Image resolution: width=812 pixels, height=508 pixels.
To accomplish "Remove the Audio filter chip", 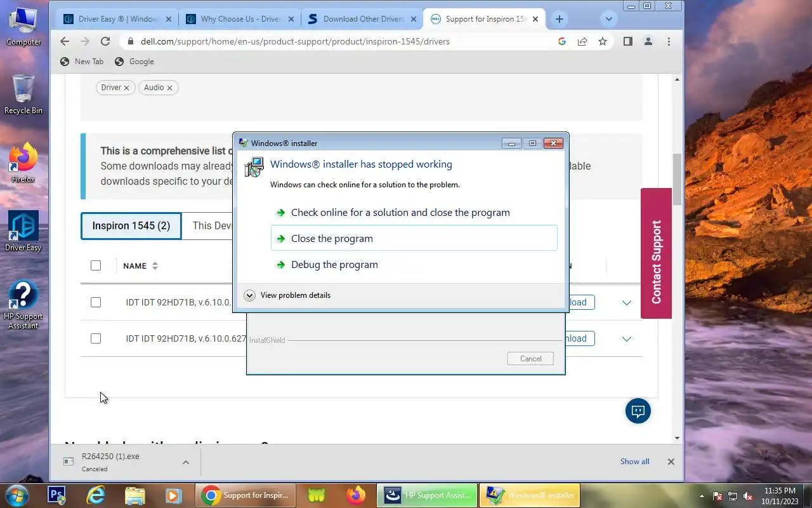I will tap(169, 88).
